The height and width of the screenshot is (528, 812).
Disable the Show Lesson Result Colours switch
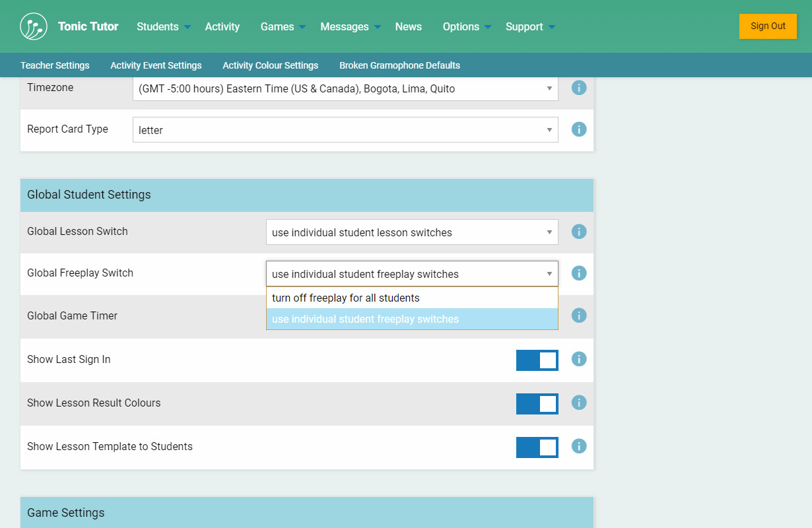[x=537, y=404]
